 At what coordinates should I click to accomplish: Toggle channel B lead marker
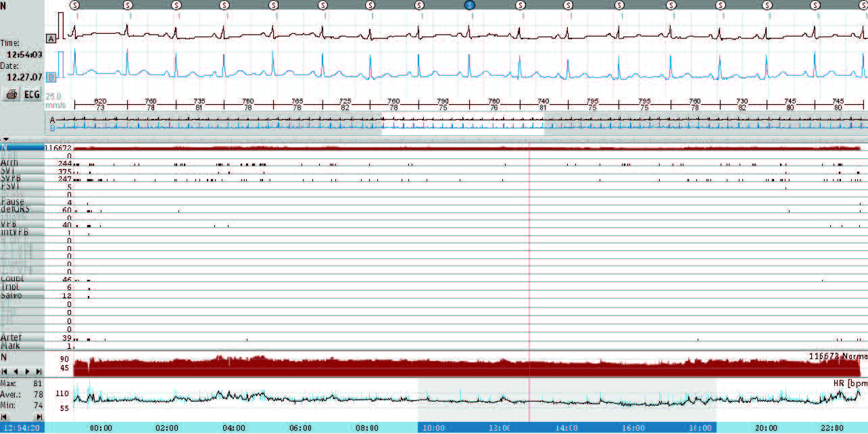pyautogui.click(x=51, y=77)
